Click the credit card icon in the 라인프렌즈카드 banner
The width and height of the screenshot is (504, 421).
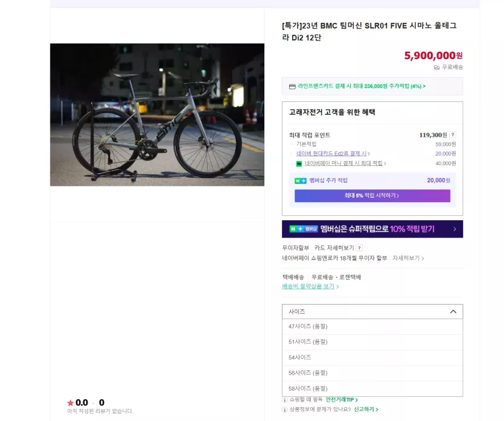[x=292, y=87]
